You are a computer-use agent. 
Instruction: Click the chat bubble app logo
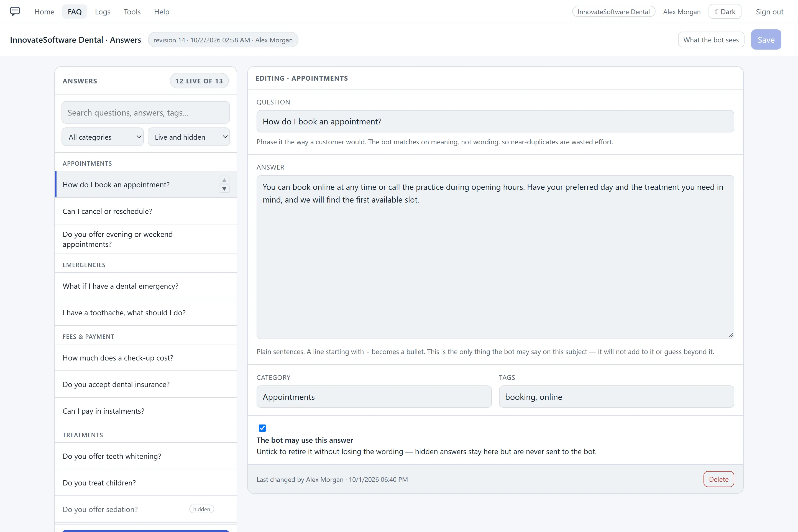[15, 12]
